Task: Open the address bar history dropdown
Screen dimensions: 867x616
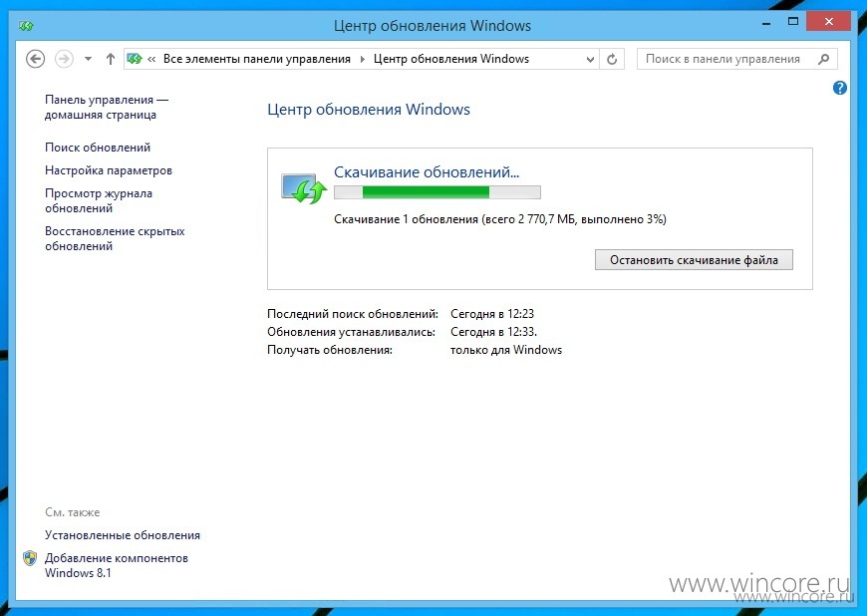Action: tap(590, 59)
